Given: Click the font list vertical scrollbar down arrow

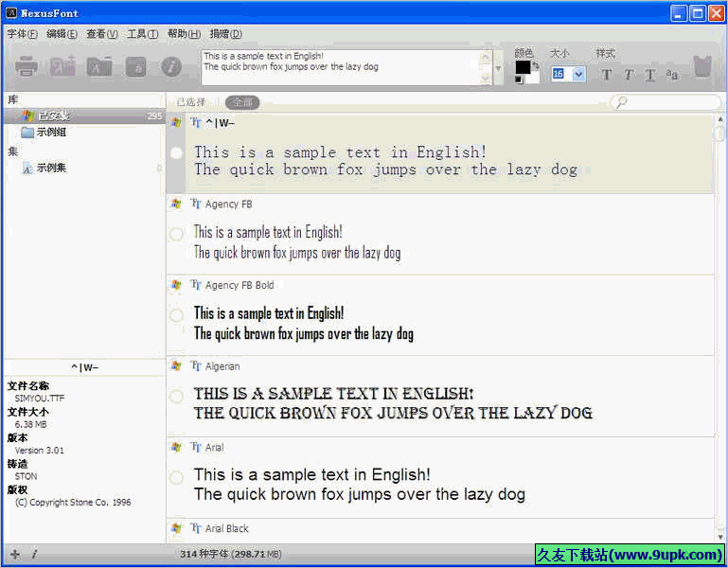Looking at the screenshot, I should (720, 537).
